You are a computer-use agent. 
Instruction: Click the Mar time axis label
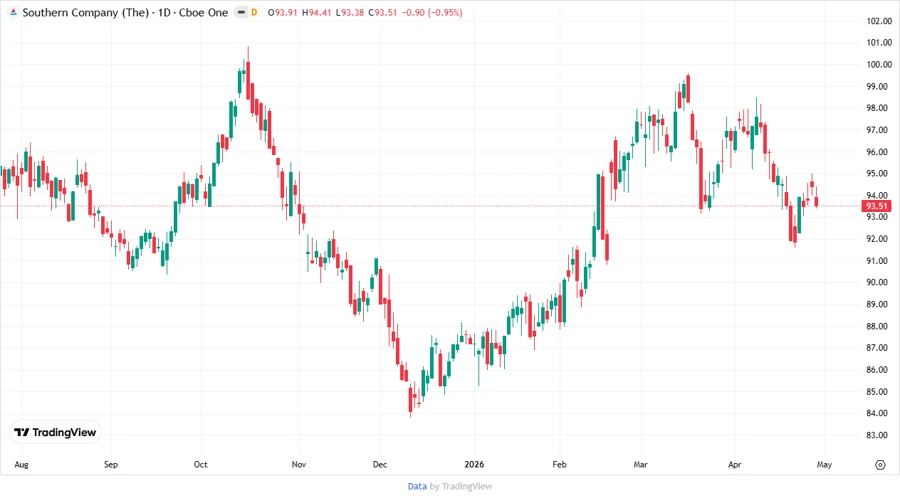tap(641, 464)
